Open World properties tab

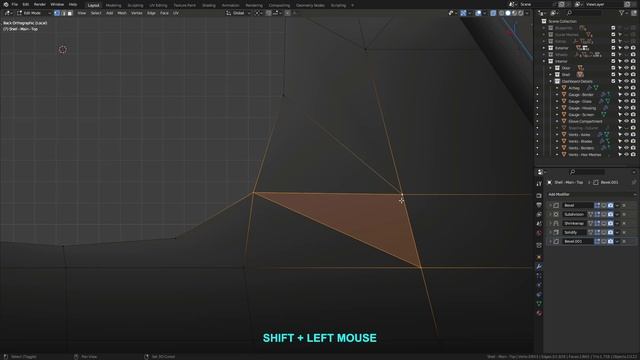[x=539, y=233]
